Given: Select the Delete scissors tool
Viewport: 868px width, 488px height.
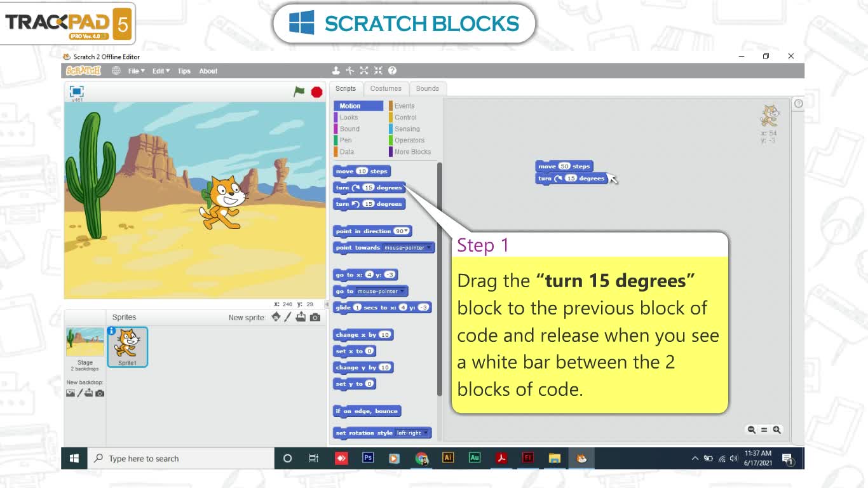Looking at the screenshot, I should click(349, 71).
